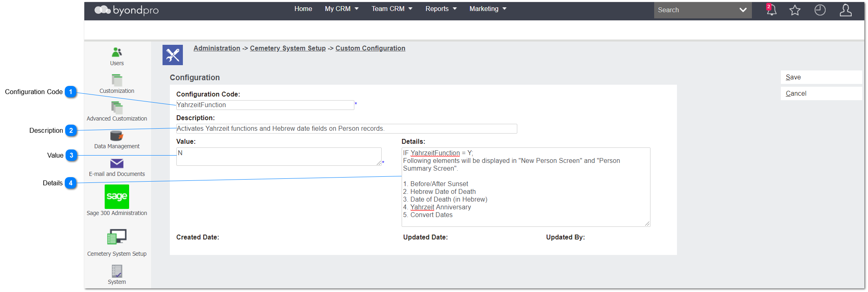Click the administration tools wrench icon

pos(173,55)
